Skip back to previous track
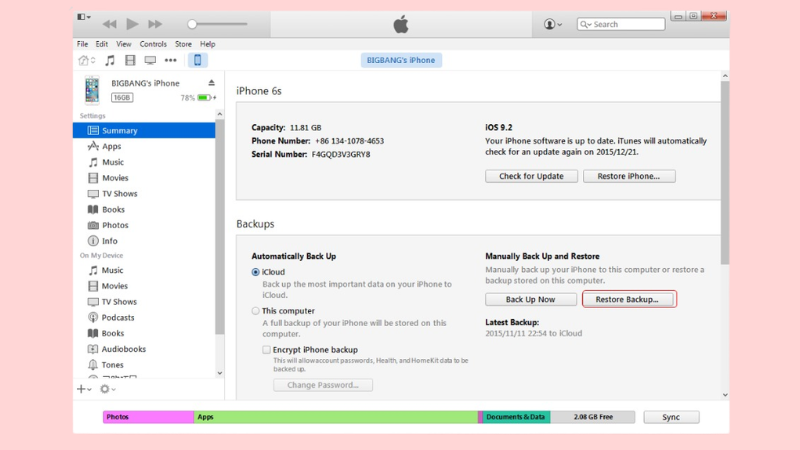The width and height of the screenshot is (800, 450). (109, 24)
